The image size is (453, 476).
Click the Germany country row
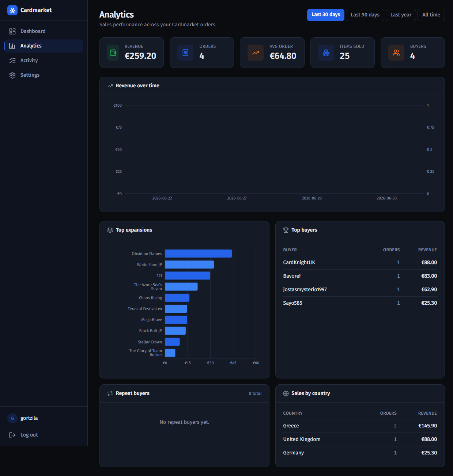pos(360,453)
